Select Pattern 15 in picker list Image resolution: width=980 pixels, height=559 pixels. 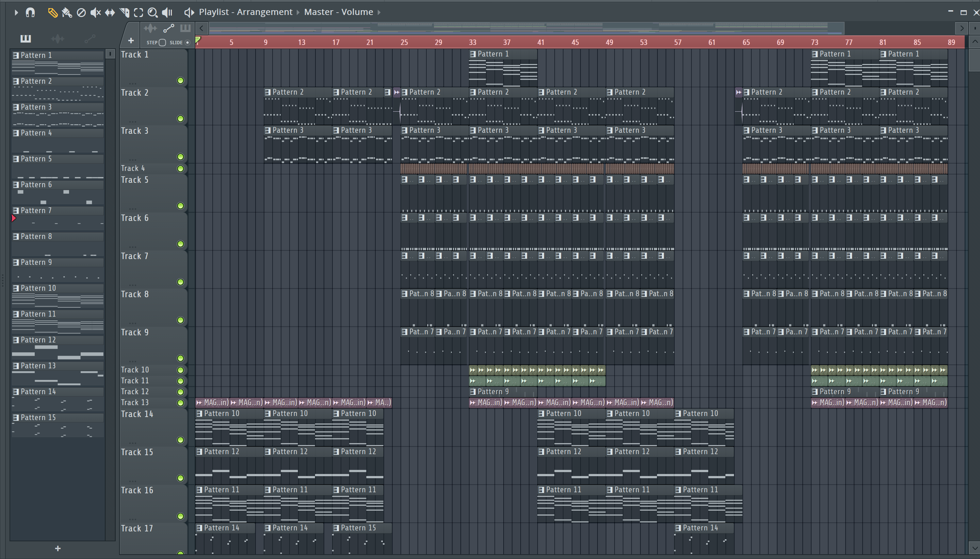[58, 425]
